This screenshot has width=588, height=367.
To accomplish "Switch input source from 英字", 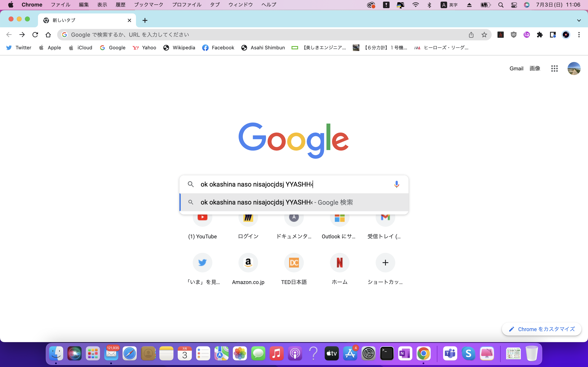I will coord(449,5).
